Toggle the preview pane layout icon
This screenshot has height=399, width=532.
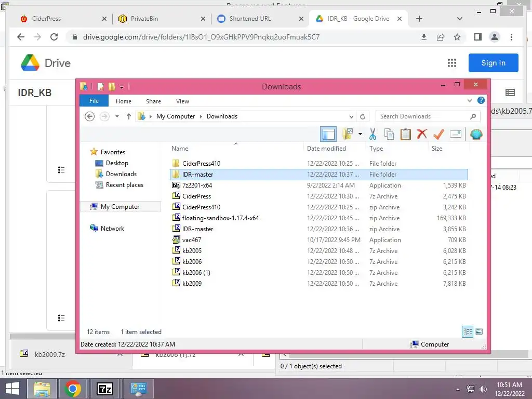(328, 134)
